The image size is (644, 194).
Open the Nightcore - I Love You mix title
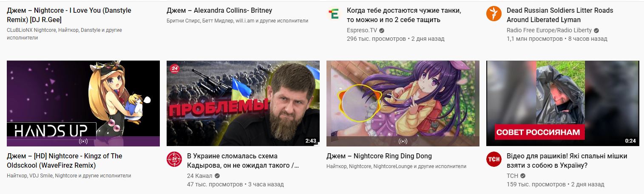coord(69,15)
